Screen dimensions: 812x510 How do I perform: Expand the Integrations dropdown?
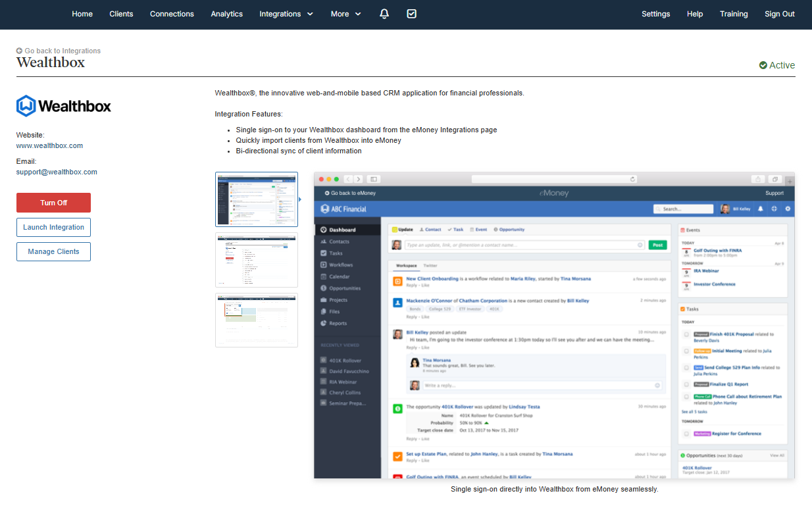click(286, 14)
